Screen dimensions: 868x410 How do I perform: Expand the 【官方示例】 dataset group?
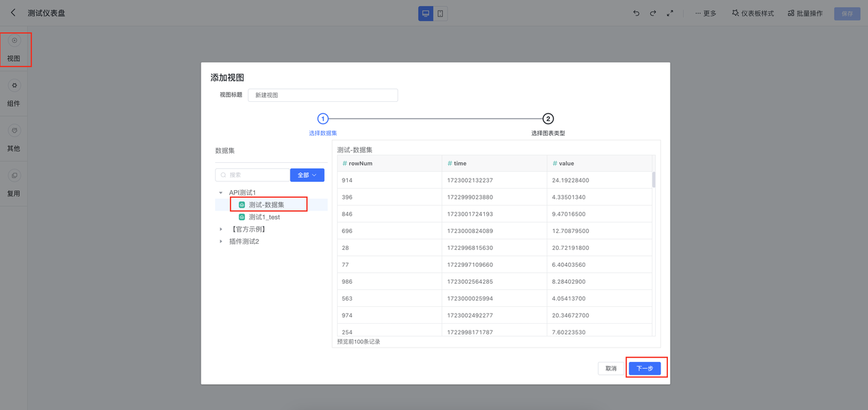tap(220, 229)
